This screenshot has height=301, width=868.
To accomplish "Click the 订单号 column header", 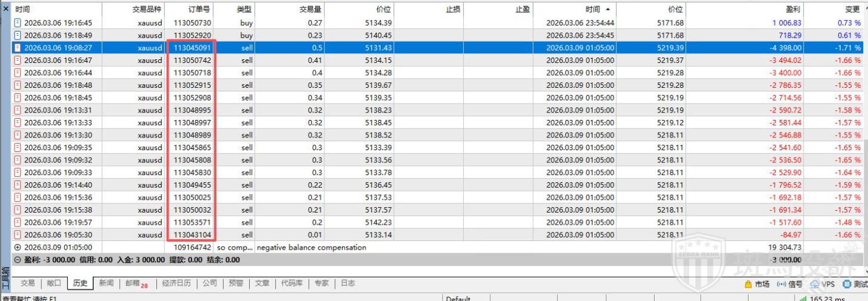I will point(191,9).
